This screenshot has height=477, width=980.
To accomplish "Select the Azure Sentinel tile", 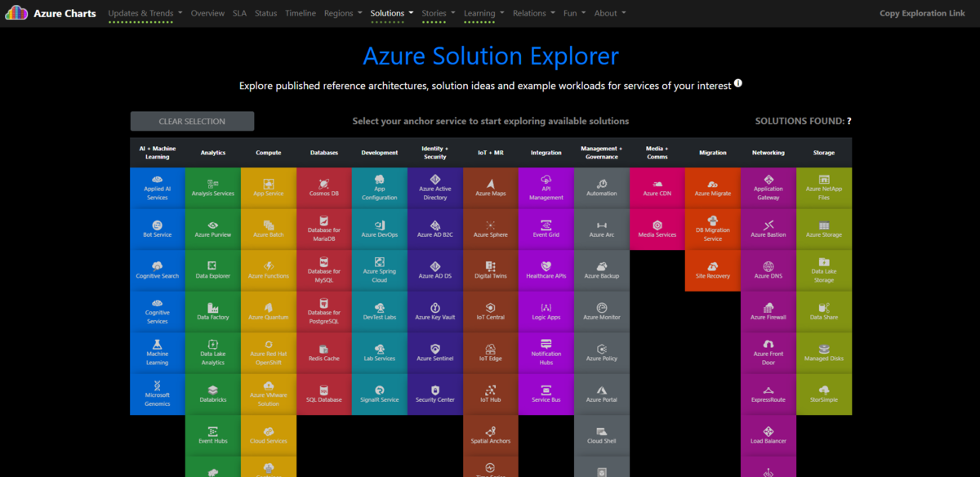I will click(x=435, y=353).
